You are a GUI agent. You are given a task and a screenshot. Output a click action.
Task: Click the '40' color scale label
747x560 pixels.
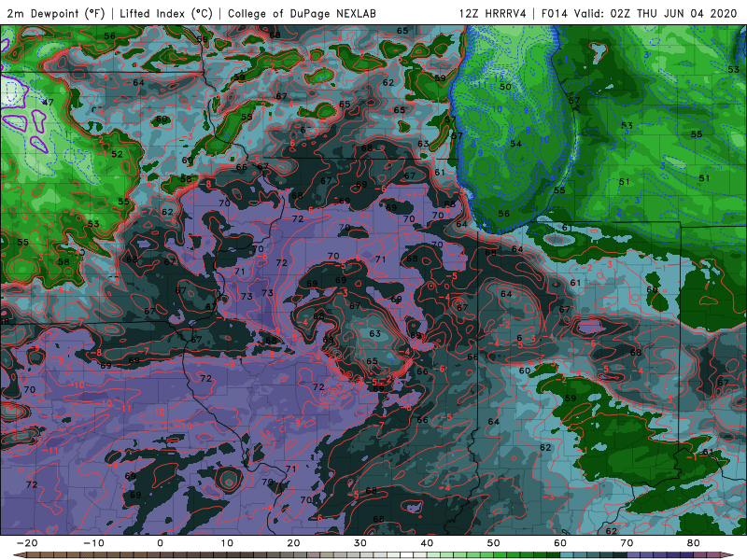tap(427, 543)
